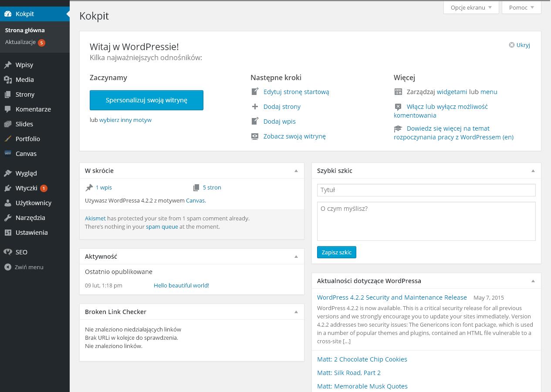This screenshot has width=551, height=392.
Task: Click Spersonalizuj swoją witrynę button
Action: (146, 100)
